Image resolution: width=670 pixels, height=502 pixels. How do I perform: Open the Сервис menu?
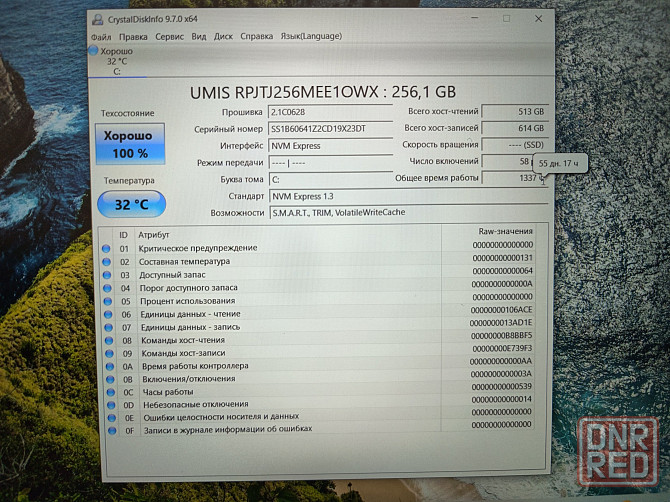pyautogui.click(x=169, y=37)
